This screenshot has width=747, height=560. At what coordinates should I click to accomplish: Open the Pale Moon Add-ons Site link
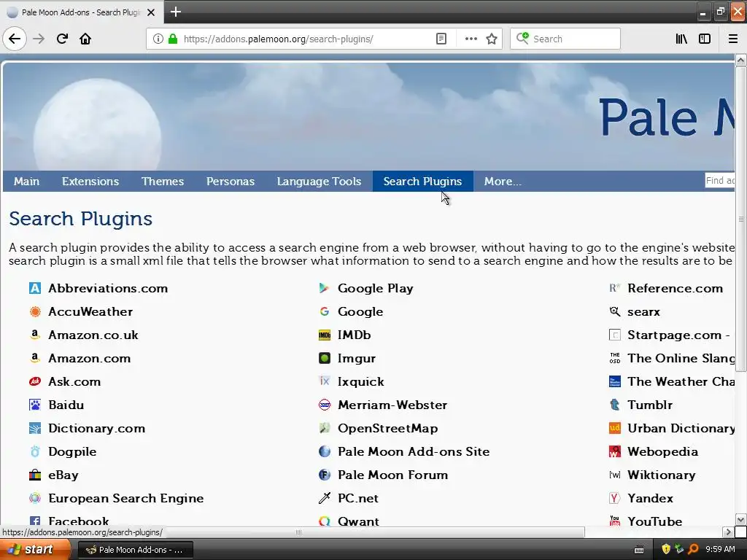pyautogui.click(x=414, y=451)
